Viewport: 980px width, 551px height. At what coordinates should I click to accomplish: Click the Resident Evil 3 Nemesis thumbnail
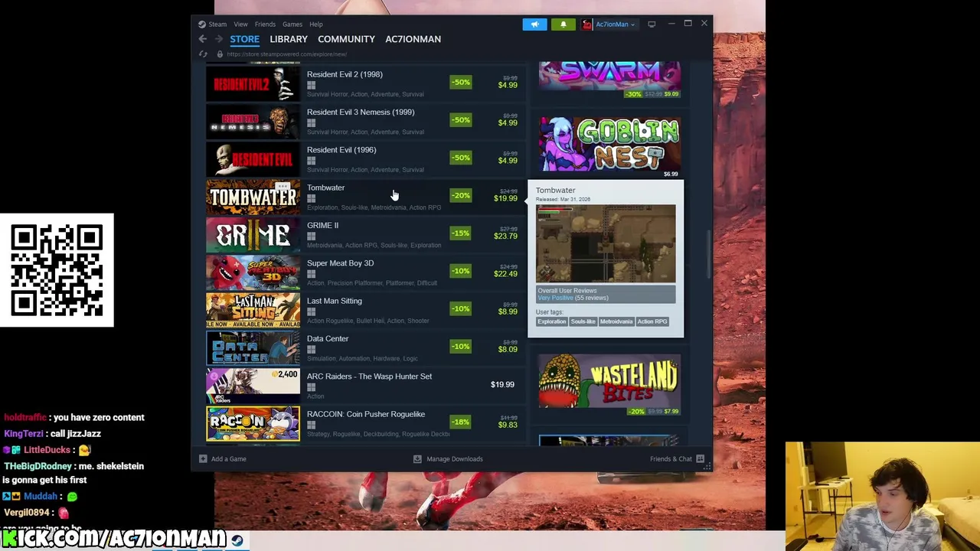[253, 121]
